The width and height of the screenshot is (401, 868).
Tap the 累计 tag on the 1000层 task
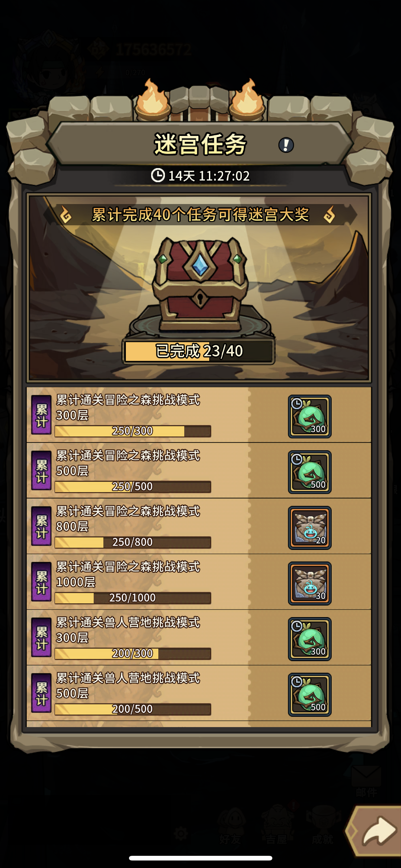click(42, 582)
